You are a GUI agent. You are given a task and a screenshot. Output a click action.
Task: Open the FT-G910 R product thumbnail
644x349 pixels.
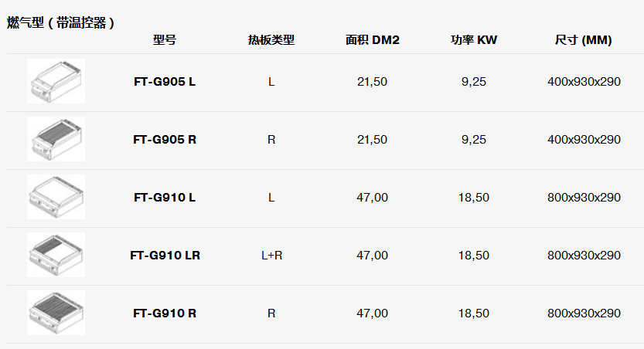tap(56, 313)
